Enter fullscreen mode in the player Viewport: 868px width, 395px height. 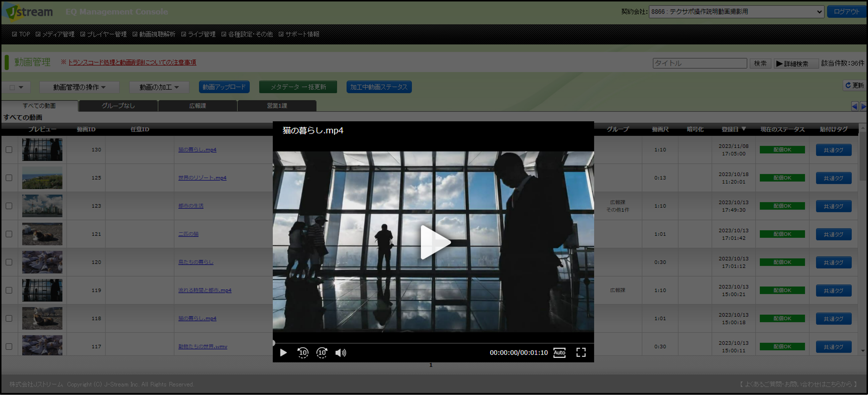pos(581,352)
